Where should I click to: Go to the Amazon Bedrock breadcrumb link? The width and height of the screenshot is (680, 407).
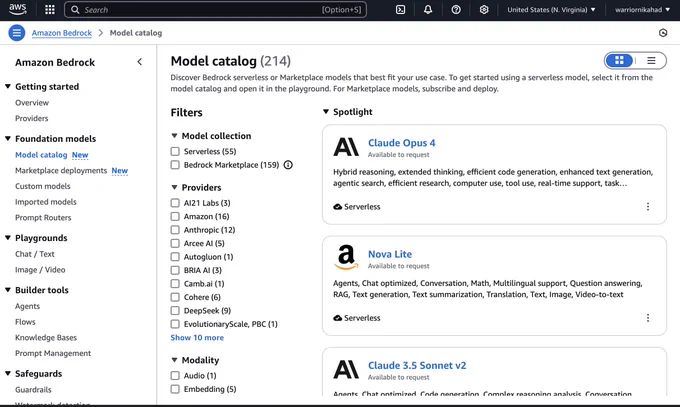click(62, 33)
